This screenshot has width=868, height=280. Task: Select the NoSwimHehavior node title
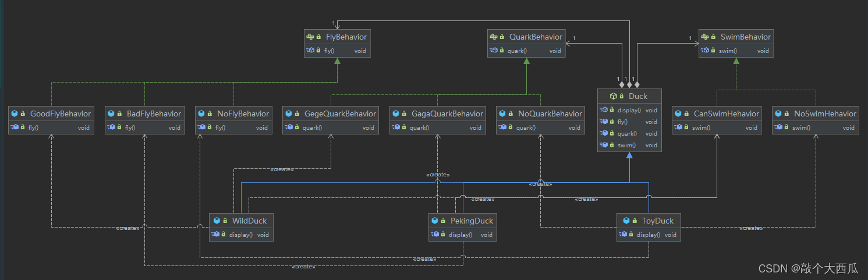coord(825,114)
